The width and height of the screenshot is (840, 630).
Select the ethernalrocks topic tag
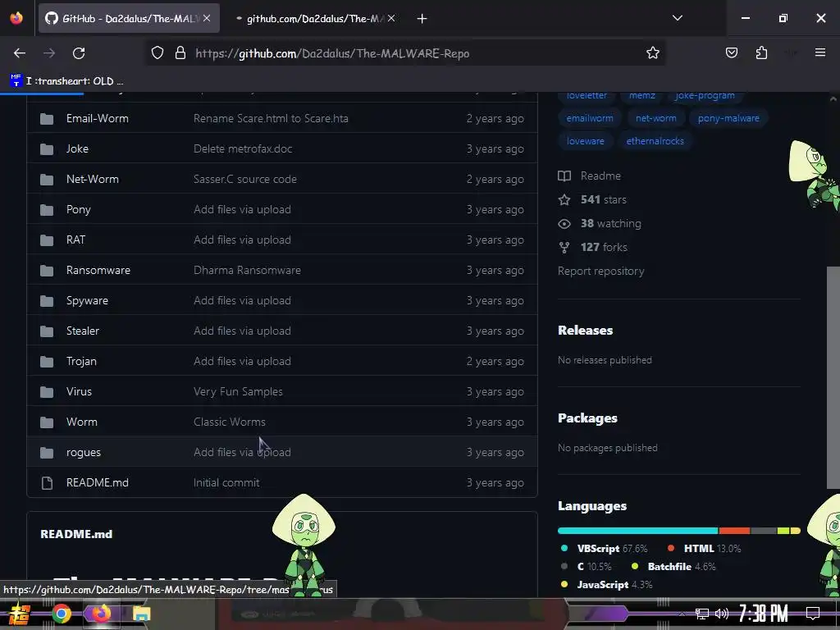(x=655, y=141)
